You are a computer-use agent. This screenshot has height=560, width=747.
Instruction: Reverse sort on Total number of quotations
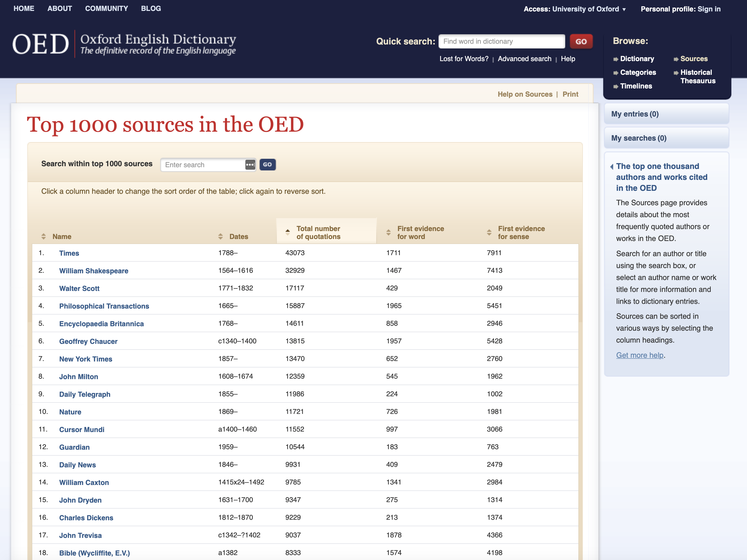318,232
